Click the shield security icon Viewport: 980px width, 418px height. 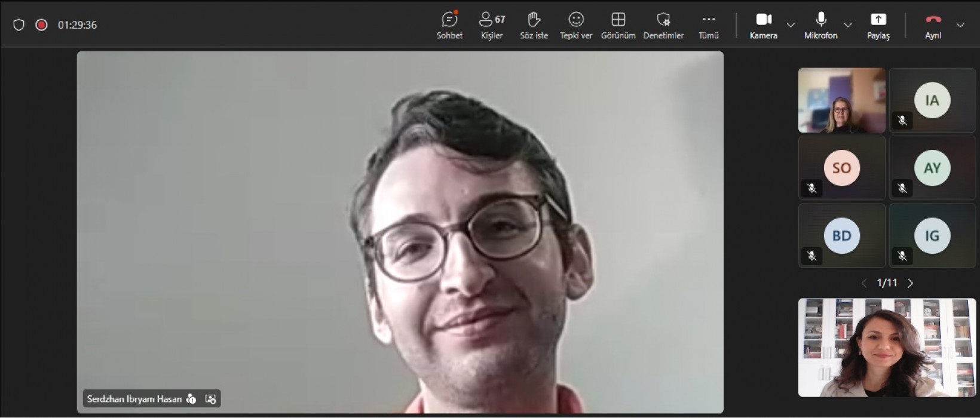[x=19, y=25]
